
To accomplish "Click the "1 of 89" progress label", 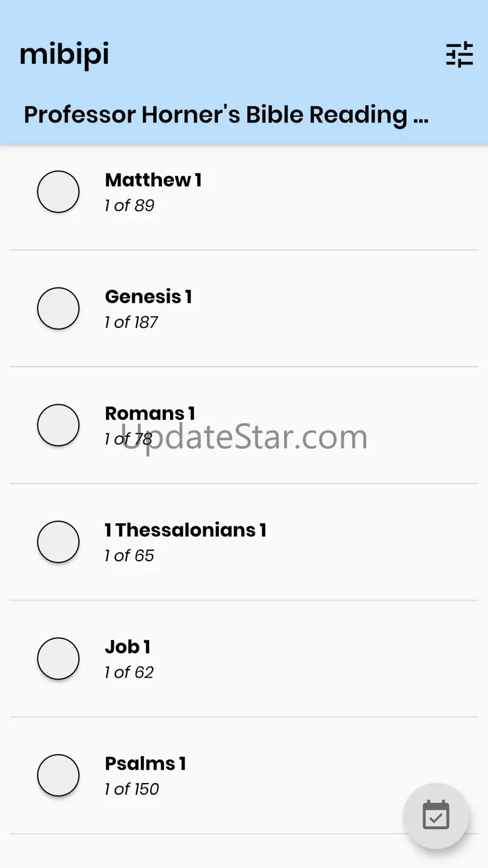I will [x=130, y=206].
